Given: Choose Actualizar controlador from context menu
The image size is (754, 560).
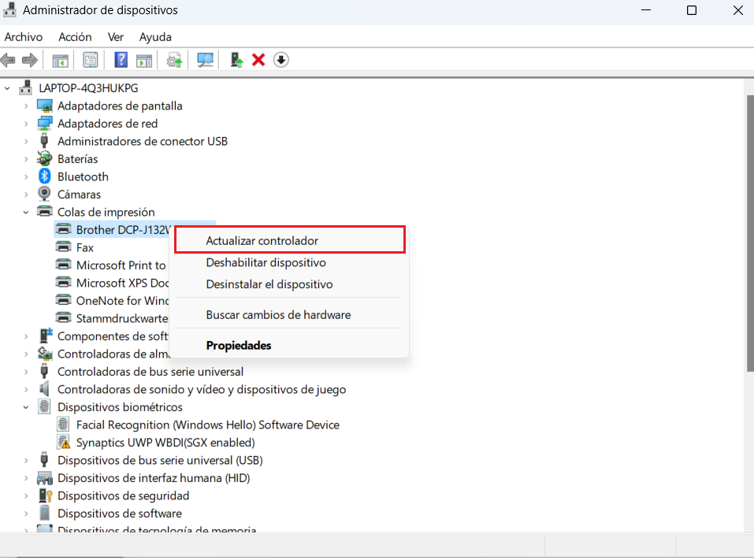Looking at the screenshot, I should point(289,240).
